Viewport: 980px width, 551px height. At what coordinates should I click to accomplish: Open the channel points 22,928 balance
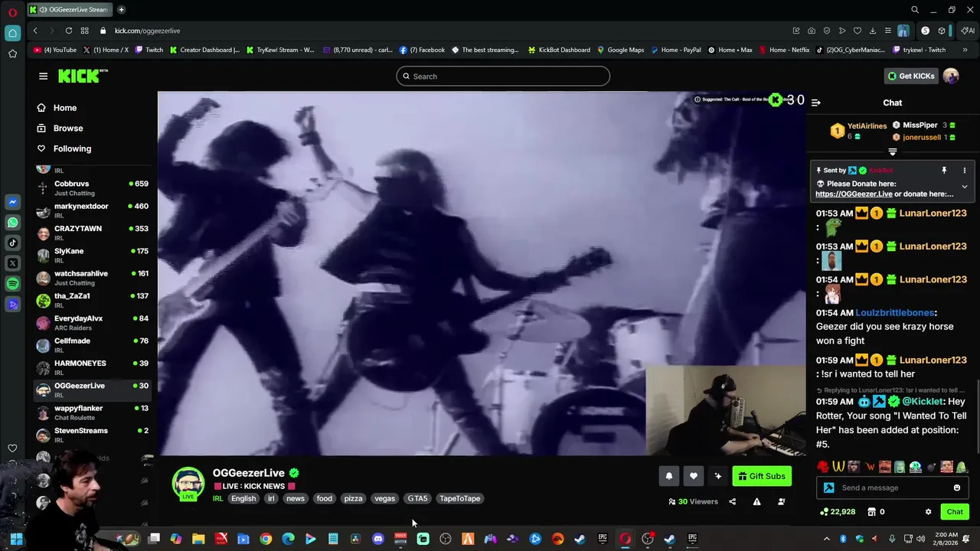(x=838, y=512)
